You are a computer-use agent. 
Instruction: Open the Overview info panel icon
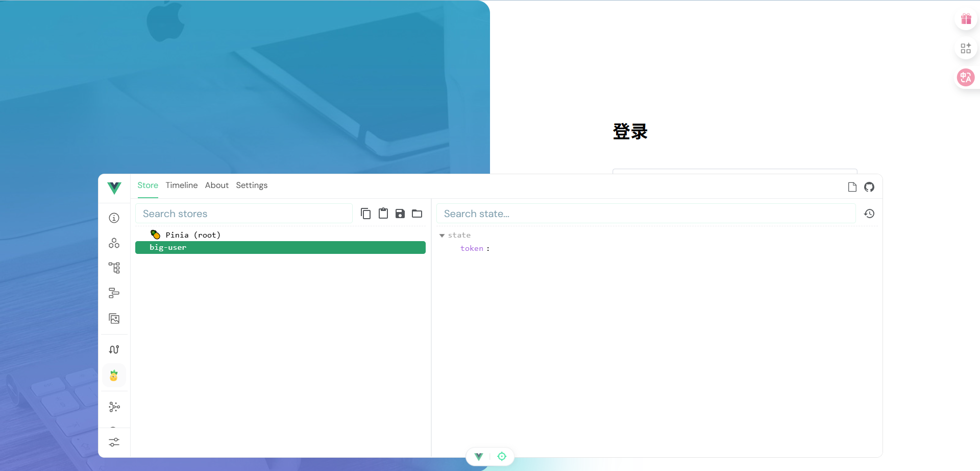pos(114,218)
